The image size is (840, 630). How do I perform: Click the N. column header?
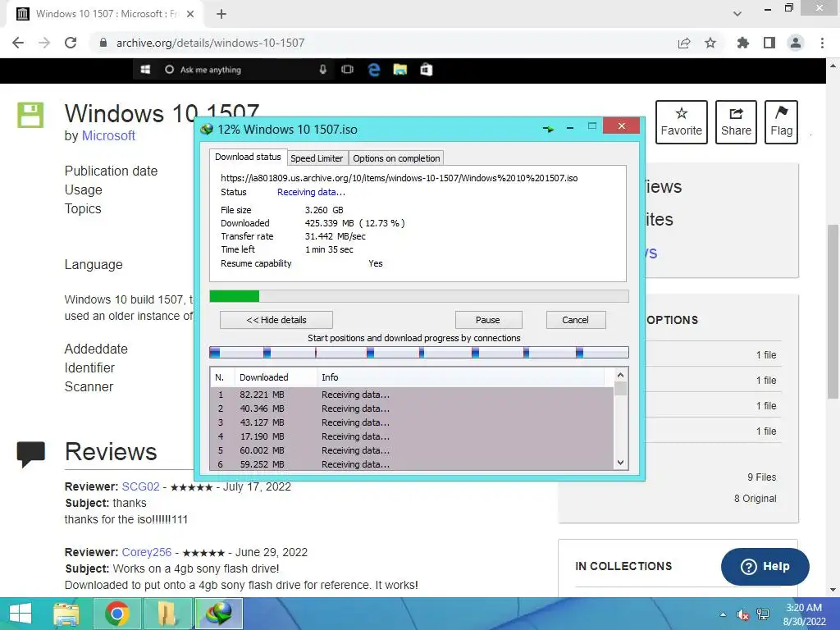coord(222,377)
